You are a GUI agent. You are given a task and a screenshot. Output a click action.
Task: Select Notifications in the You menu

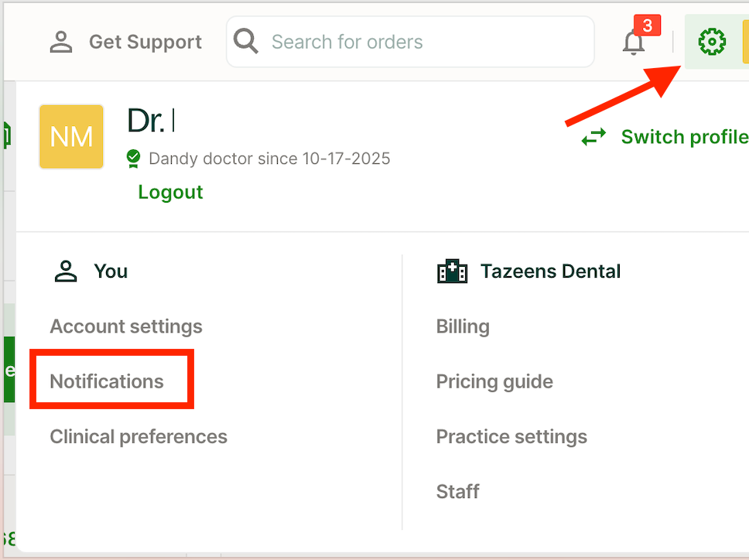point(107,381)
